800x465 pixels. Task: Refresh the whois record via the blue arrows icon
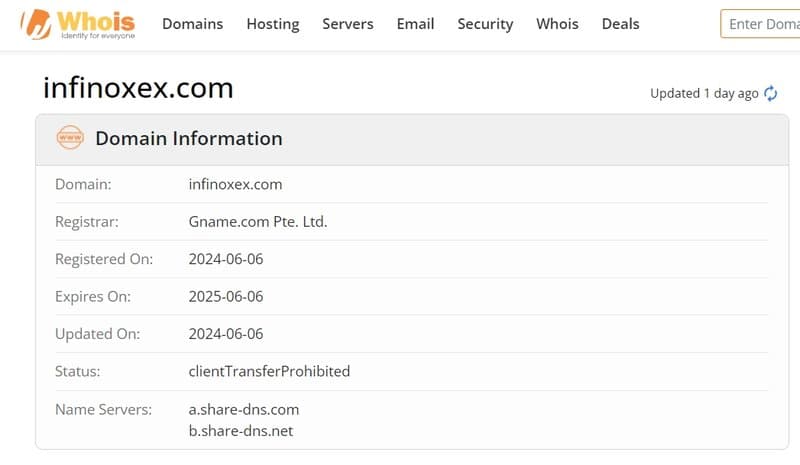point(770,93)
